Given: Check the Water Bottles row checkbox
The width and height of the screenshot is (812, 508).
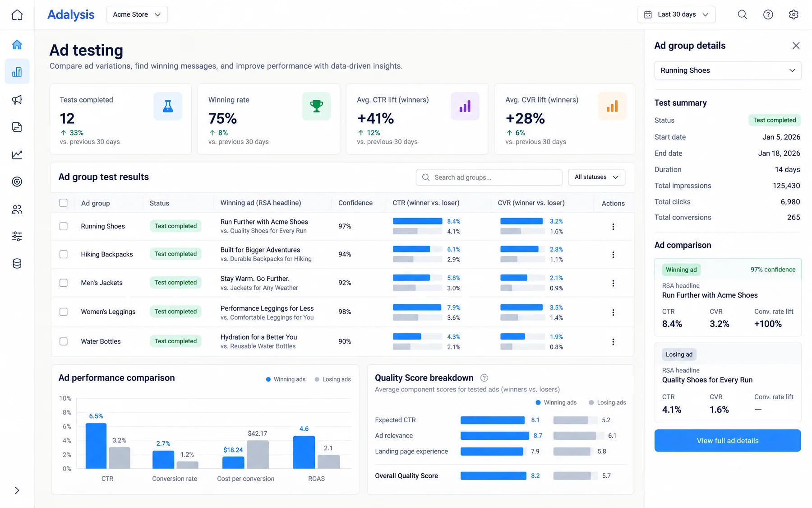Looking at the screenshot, I should tap(64, 341).
